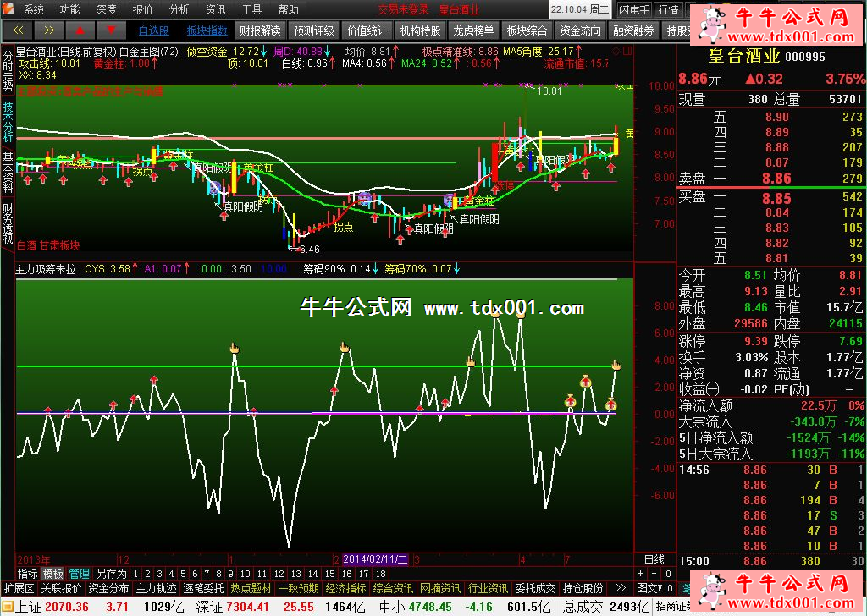Click the yellow square icon before 上证

pyautogui.click(x=7, y=608)
